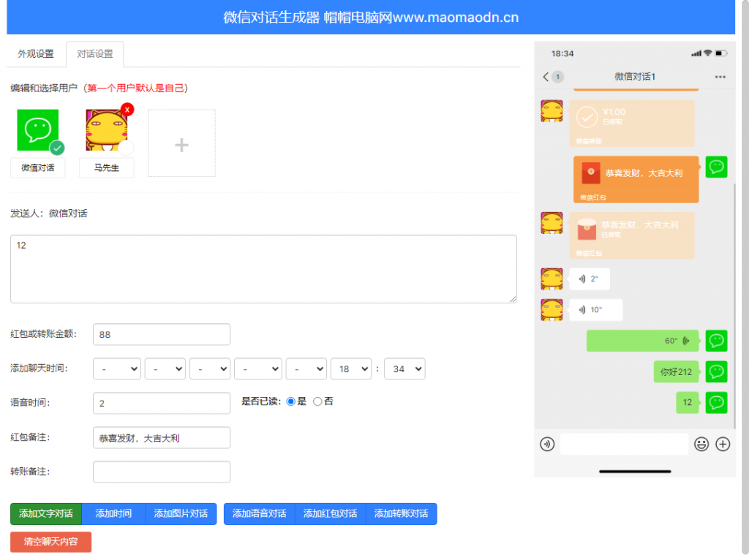
Task: Click the 添加红包对话 button
Action: coord(331,514)
